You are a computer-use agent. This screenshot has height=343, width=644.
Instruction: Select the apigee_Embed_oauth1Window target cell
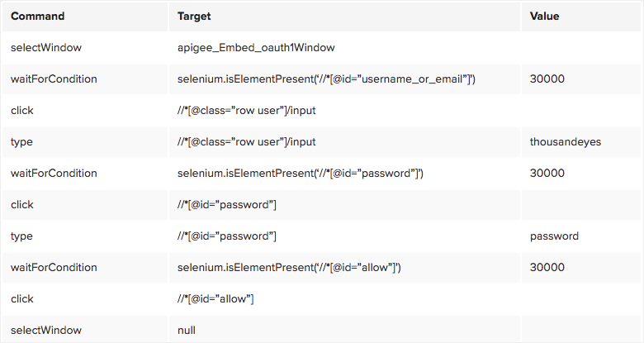click(256, 48)
